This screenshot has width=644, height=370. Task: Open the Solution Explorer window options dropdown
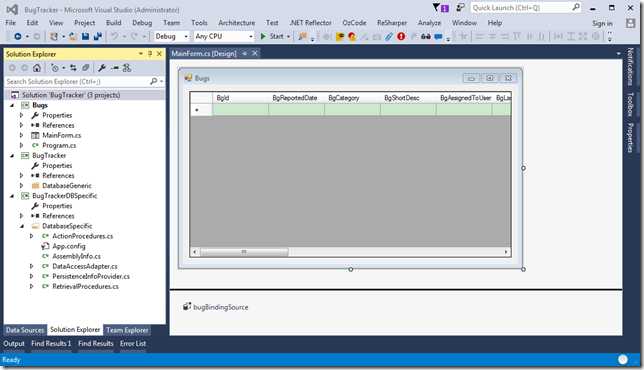coord(141,54)
